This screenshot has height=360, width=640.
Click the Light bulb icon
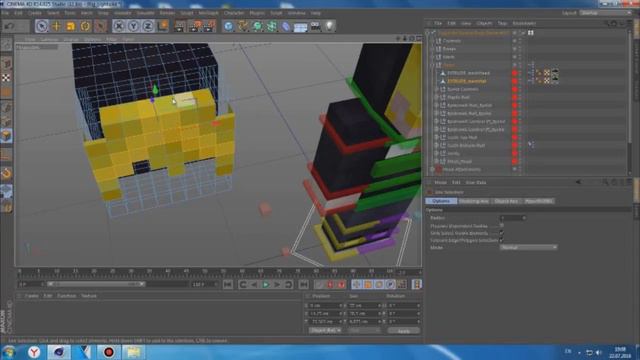coord(329,26)
